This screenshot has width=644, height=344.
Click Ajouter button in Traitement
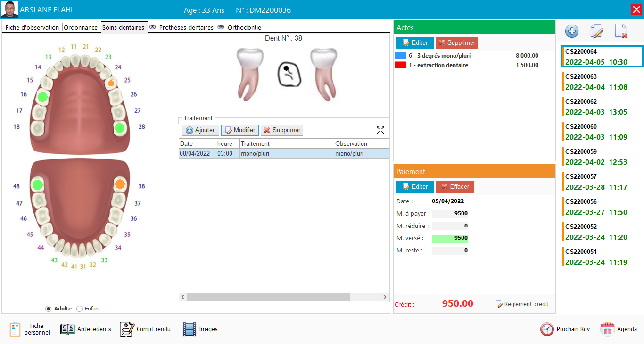(200, 130)
